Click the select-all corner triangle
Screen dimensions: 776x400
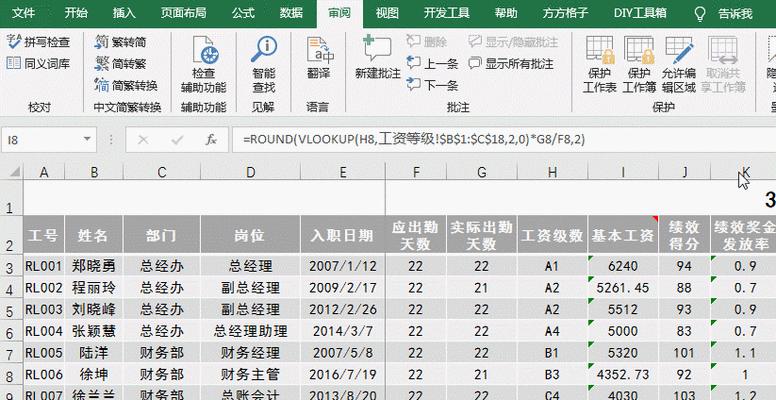pos(15,172)
